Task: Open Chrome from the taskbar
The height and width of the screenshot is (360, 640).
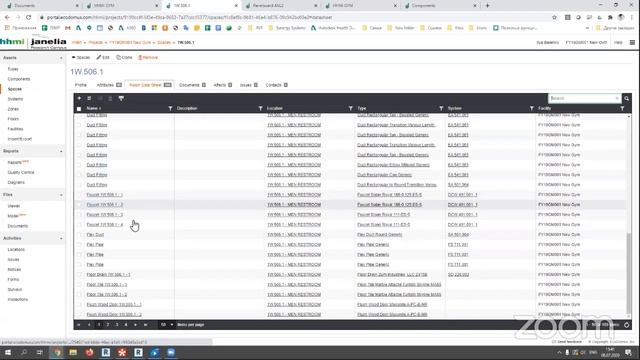Action: [x=57, y=352]
